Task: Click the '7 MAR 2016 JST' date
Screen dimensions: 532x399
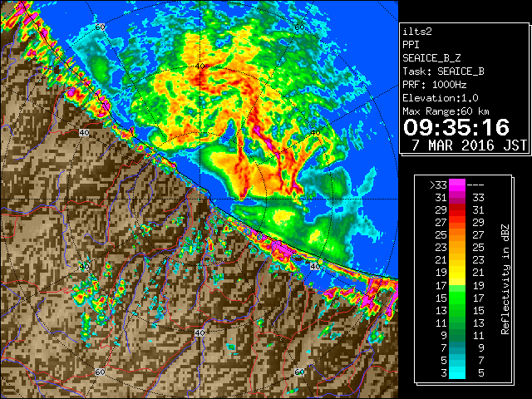Action: pyautogui.click(x=469, y=145)
